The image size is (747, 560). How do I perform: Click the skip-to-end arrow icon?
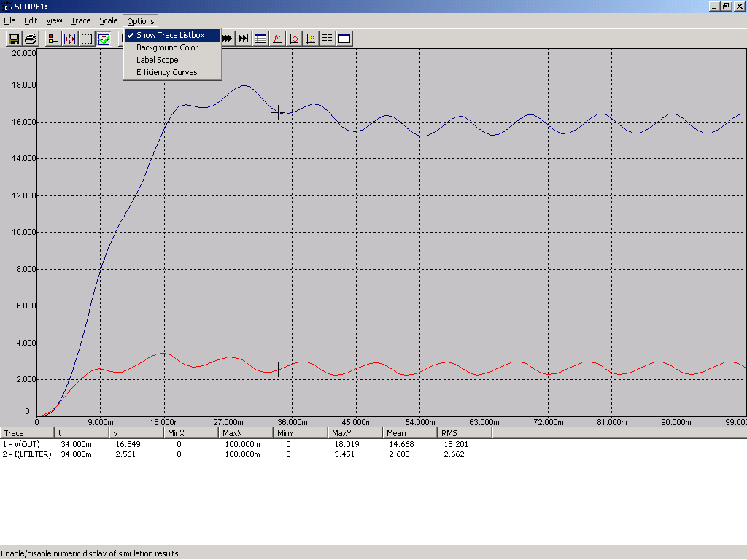click(244, 39)
